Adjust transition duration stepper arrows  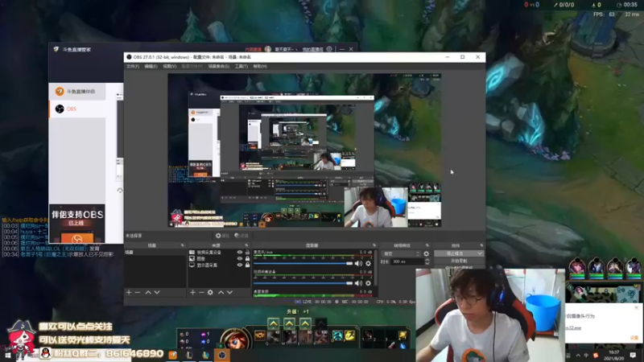tap(427, 261)
